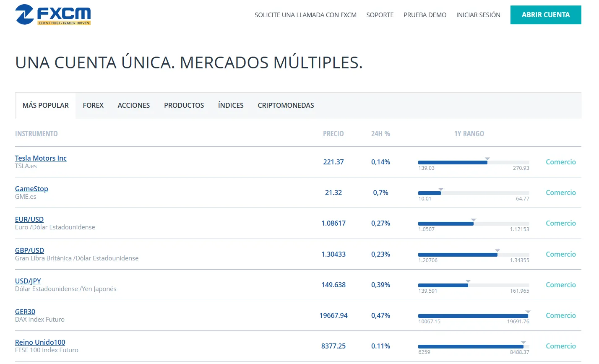
Task: Click GameStop range low value 10.01
Action: click(425, 199)
